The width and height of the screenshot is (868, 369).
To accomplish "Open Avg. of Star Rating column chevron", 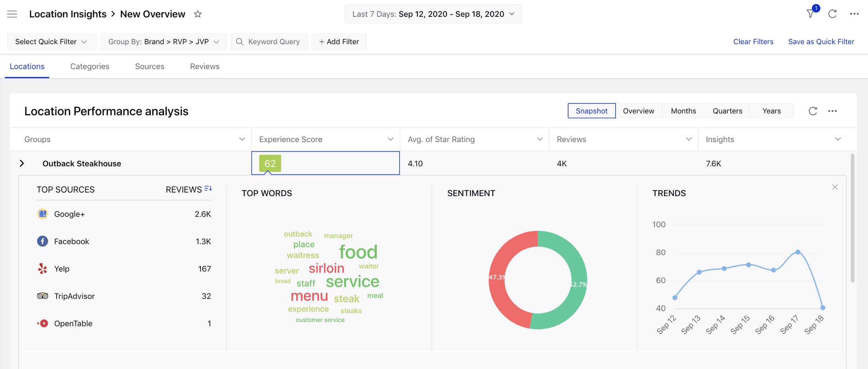I will tap(540, 139).
